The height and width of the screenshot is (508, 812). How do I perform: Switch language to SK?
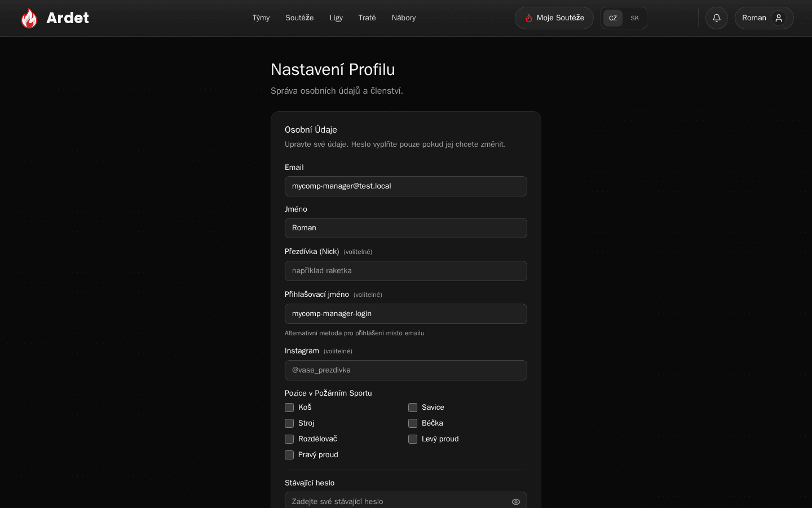click(634, 18)
